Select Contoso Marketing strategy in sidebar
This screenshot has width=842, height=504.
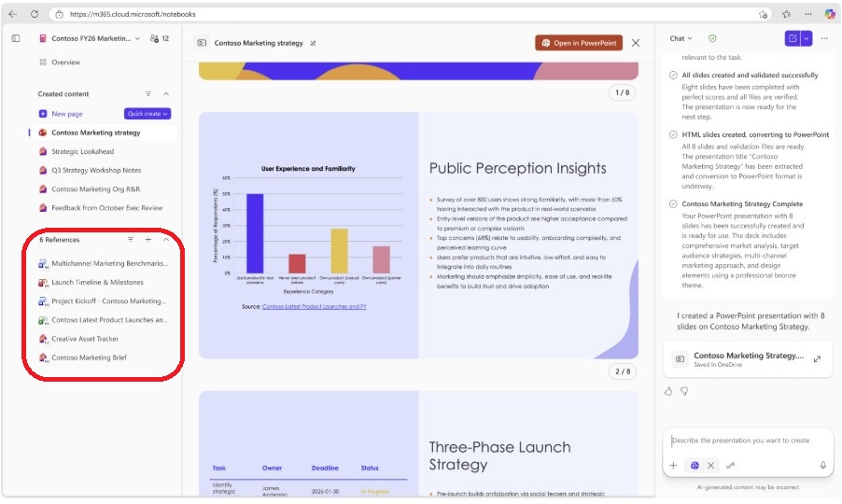click(95, 133)
